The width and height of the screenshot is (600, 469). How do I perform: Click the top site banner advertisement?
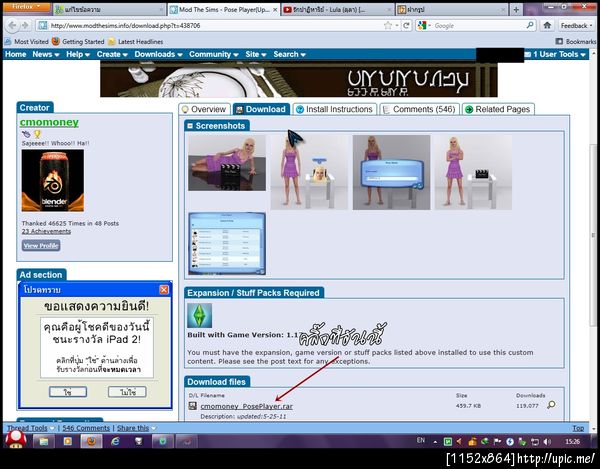tap(299, 80)
